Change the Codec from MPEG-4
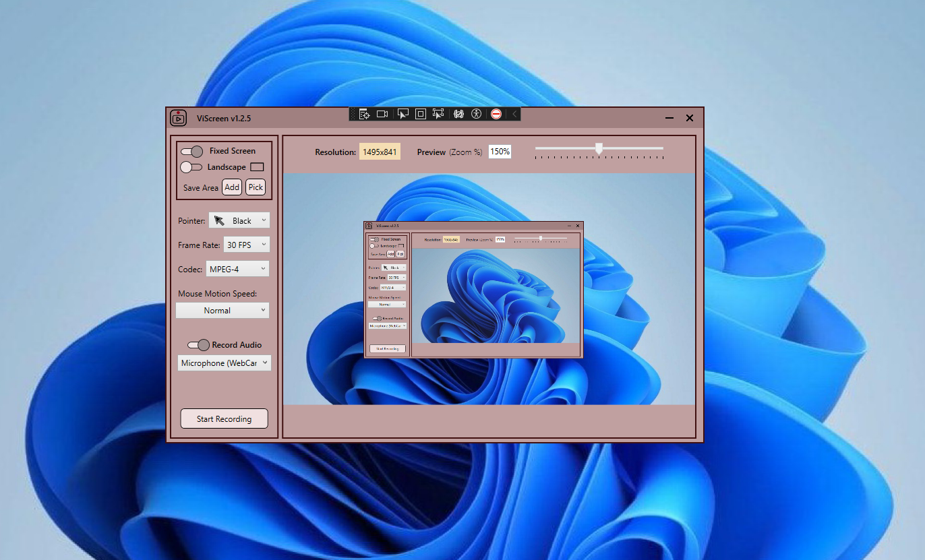 (x=237, y=268)
